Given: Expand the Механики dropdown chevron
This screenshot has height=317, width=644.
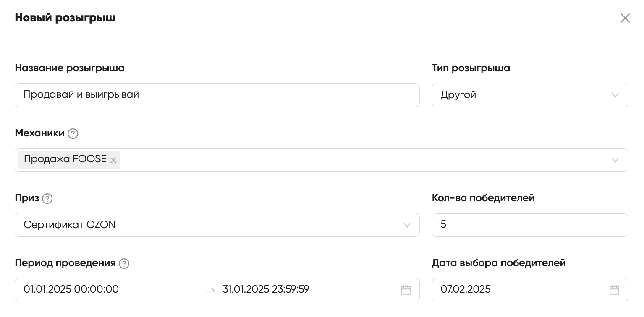Looking at the screenshot, I should [615, 160].
